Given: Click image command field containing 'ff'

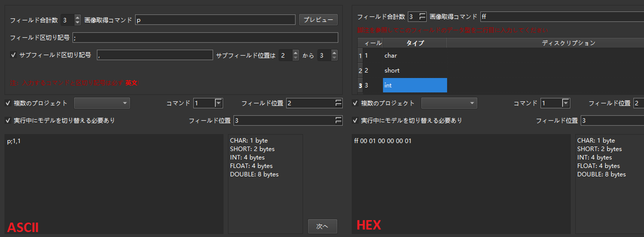Looking at the screenshot, I should click(562, 16).
